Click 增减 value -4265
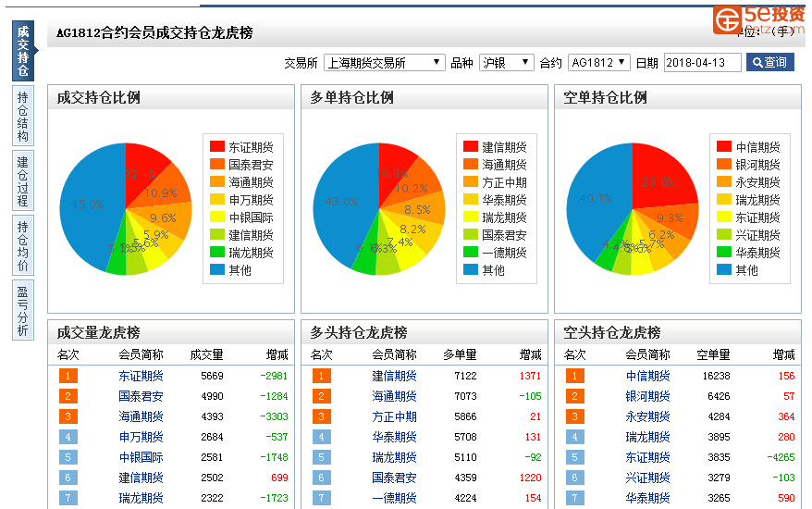Screen dimensions: 812x509 pos(781,457)
